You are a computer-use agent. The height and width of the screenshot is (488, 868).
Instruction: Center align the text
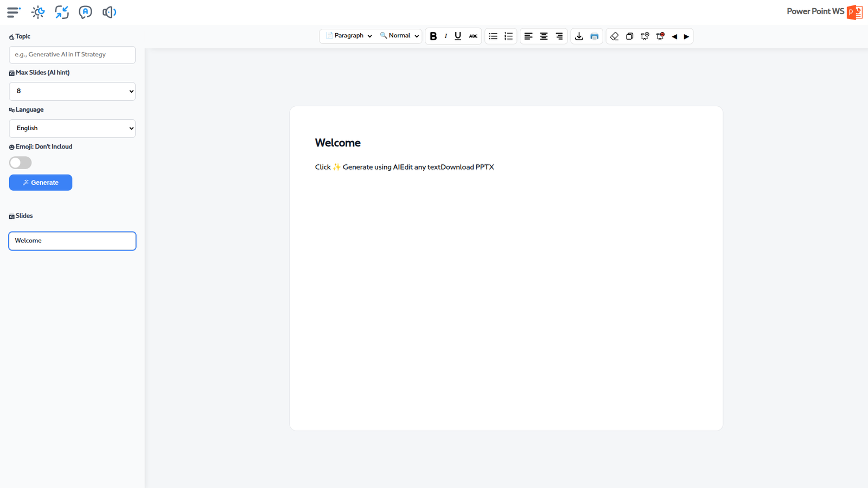544,36
